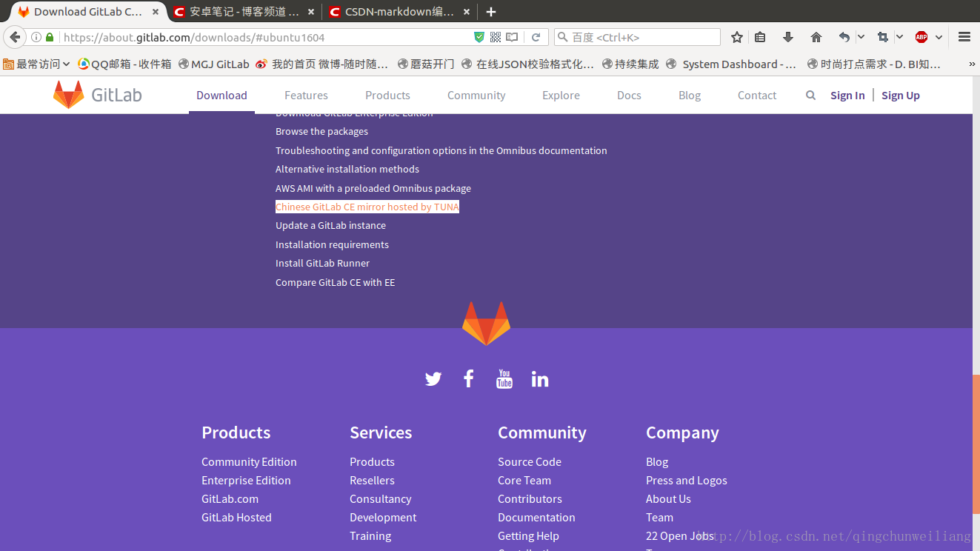The image size is (980, 551).
Task: Show bookmarks list icon
Action: click(760, 37)
